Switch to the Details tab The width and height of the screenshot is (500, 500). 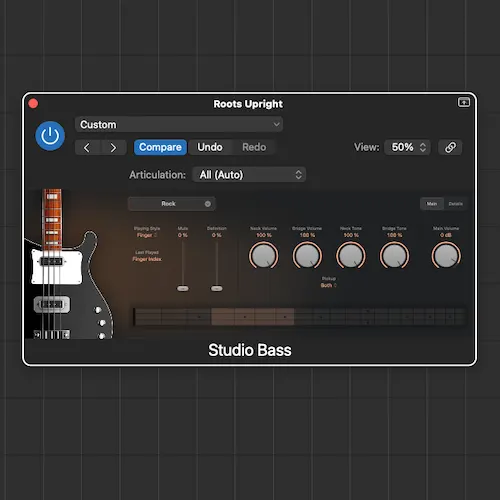pyautogui.click(x=455, y=204)
